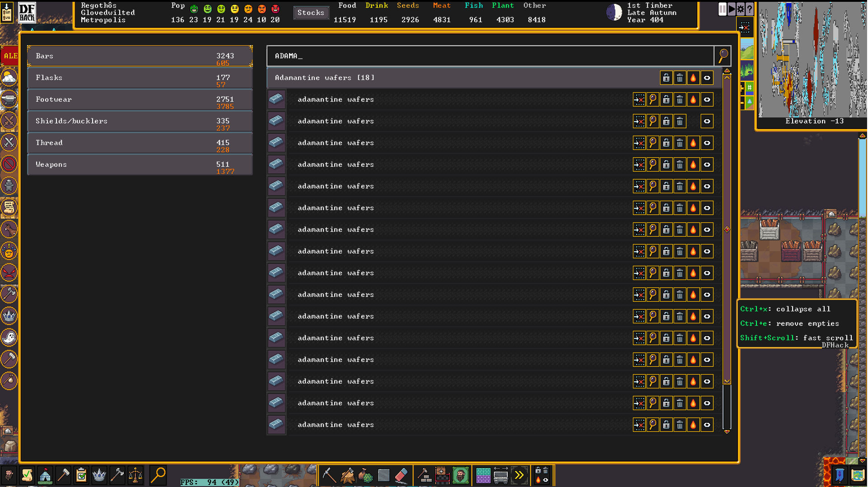
Task: Open the bottom-left magnifying glass search
Action: point(158,475)
